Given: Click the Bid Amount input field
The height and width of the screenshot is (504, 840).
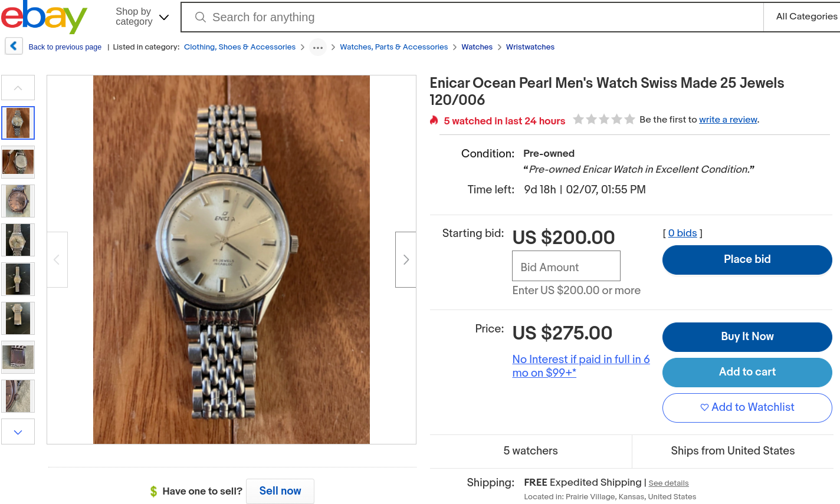Looking at the screenshot, I should [566, 266].
